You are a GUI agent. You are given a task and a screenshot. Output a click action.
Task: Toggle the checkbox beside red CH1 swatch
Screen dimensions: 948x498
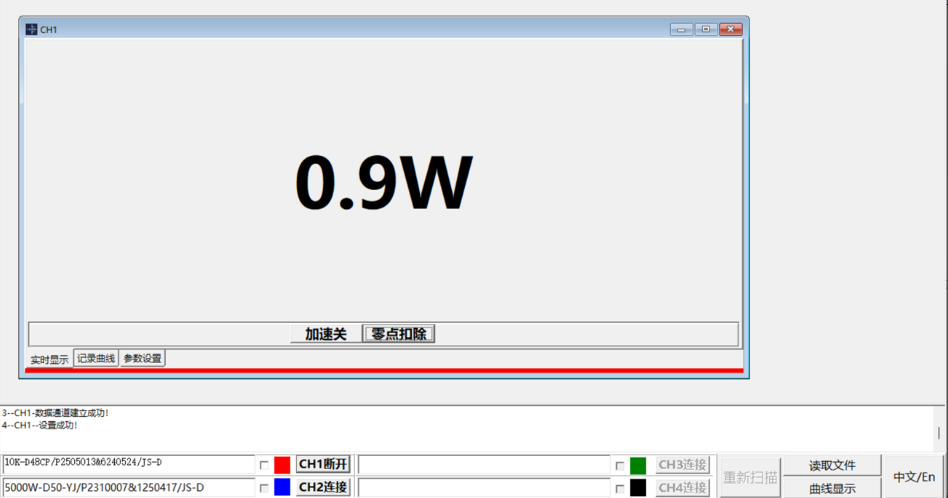pos(264,465)
